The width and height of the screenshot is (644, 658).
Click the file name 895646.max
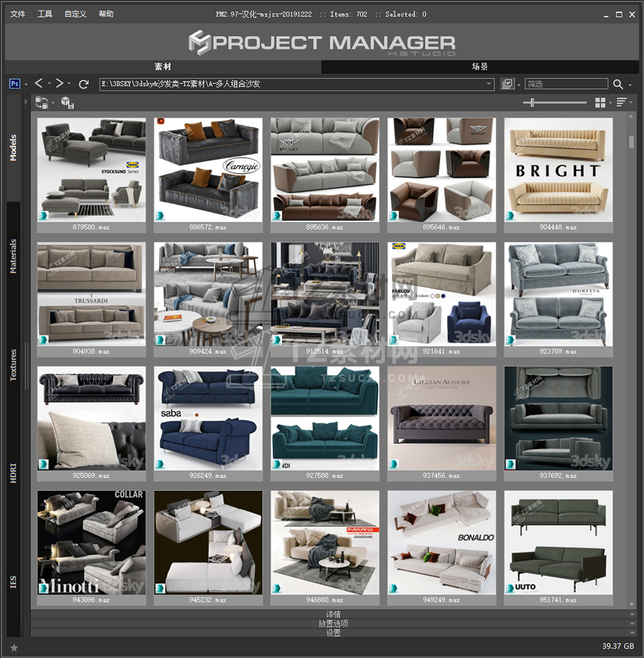tap(441, 227)
